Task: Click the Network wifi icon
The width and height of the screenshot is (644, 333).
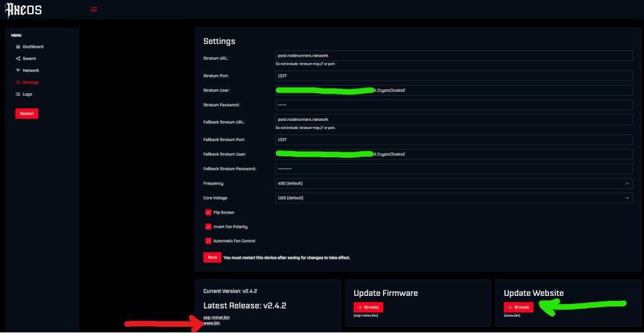Action: pyautogui.click(x=18, y=71)
